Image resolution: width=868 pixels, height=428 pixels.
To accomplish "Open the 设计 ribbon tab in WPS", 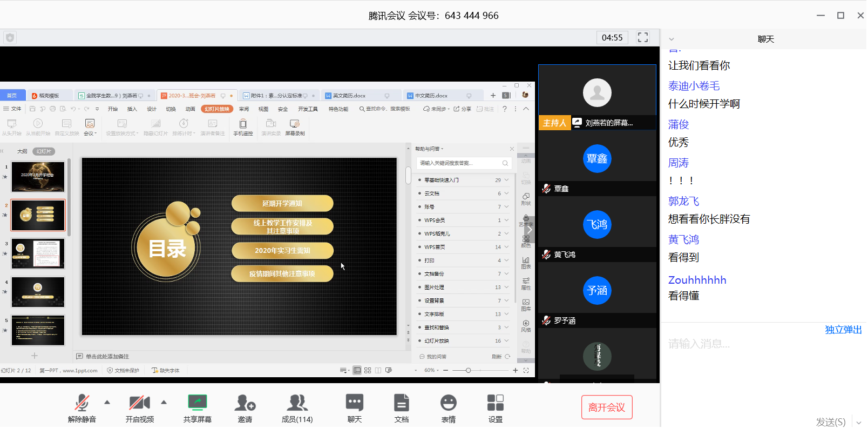I will (152, 109).
